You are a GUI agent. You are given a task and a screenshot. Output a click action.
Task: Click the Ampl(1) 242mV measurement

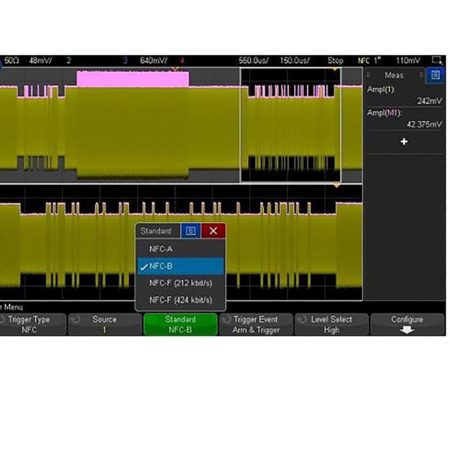pyautogui.click(x=405, y=95)
